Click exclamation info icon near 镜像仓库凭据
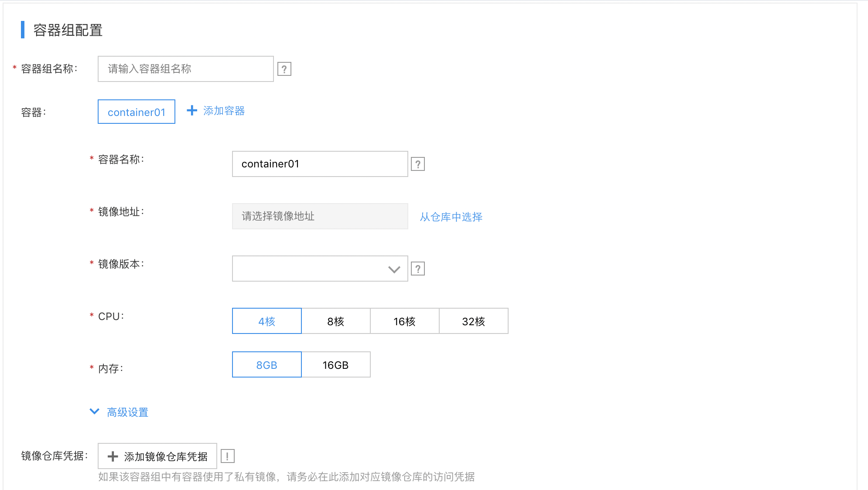Screen dimensions: 868x490 (228, 456)
